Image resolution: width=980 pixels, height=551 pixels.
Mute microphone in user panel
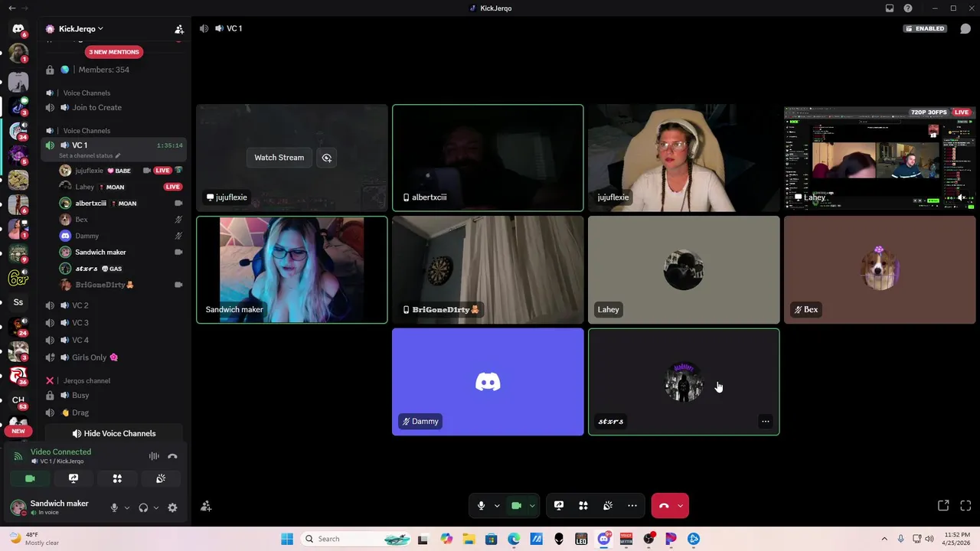[114, 507]
